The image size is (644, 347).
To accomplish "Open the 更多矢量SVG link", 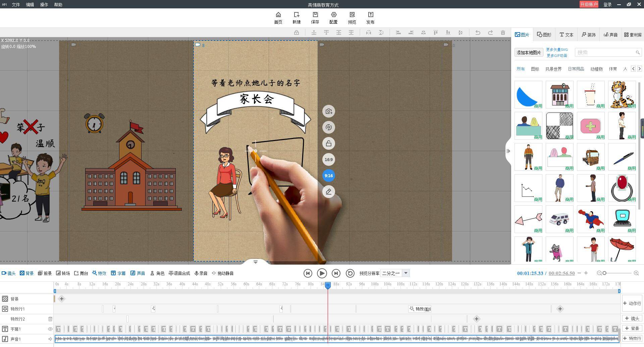I will [557, 50].
